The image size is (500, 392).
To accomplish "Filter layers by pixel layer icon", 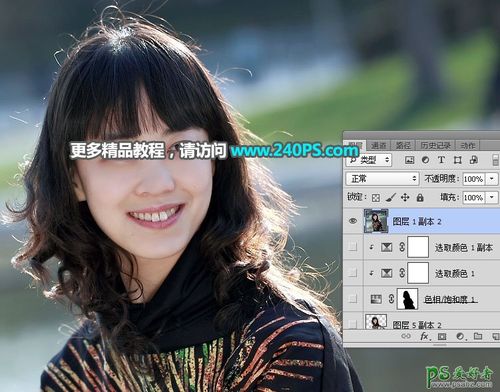I will point(409,160).
